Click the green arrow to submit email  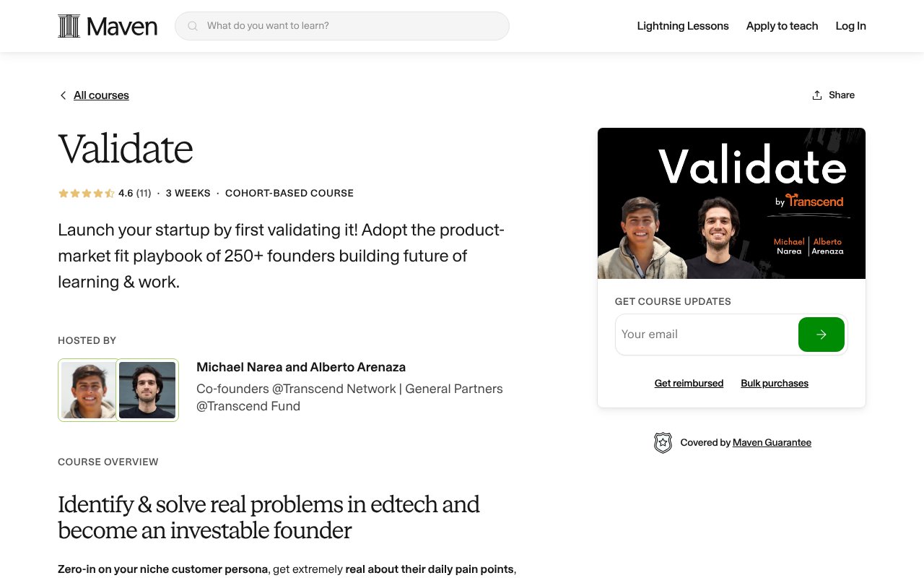tap(821, 334)
